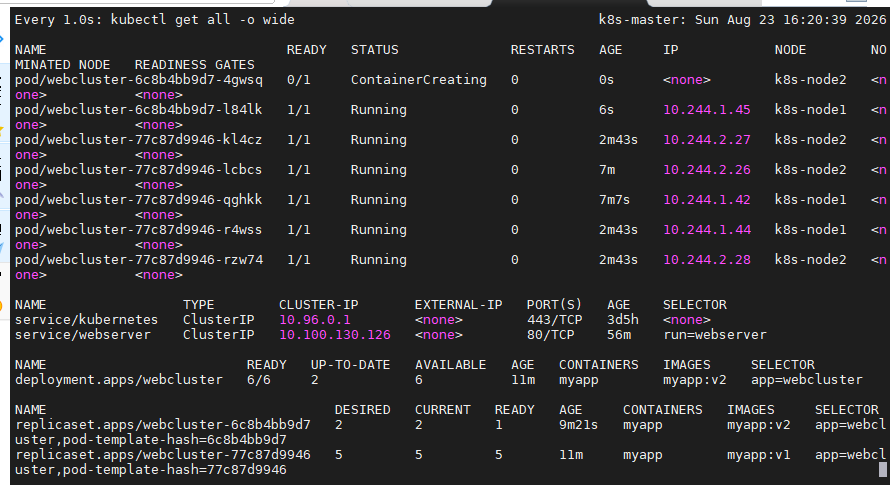The height and width of the screenshot is (485, 890).
Task: Click pod IP 10.244.1.42
Action: (x=707, y=200)
